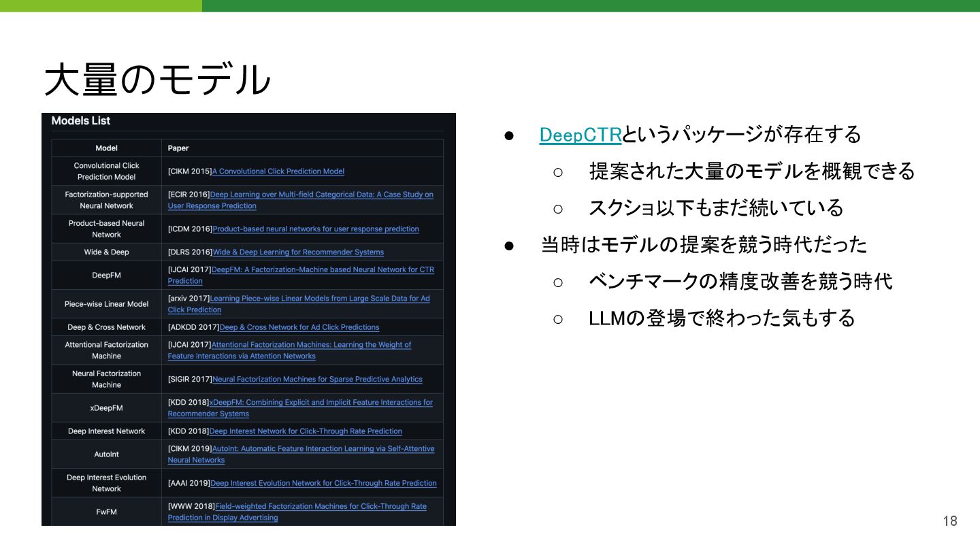980x551 pixels.
Task: Open 'Neural Factorization Machines for Sparse Predictive Analytics'
Action: 317,379
